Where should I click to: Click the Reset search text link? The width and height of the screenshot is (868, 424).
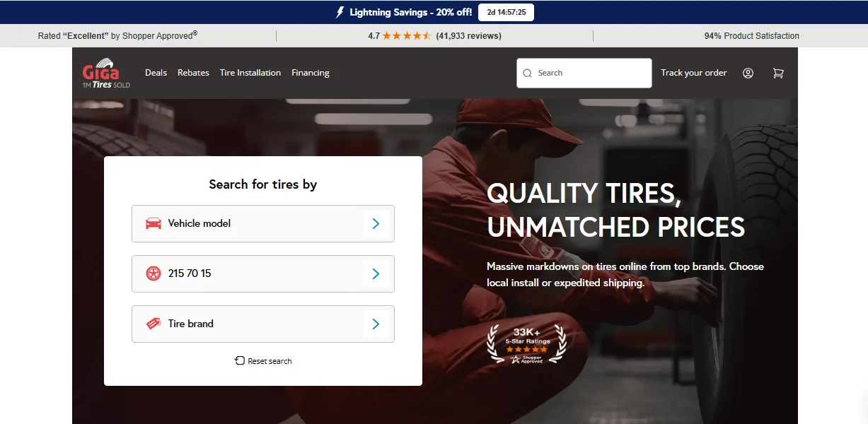[270, 361]
